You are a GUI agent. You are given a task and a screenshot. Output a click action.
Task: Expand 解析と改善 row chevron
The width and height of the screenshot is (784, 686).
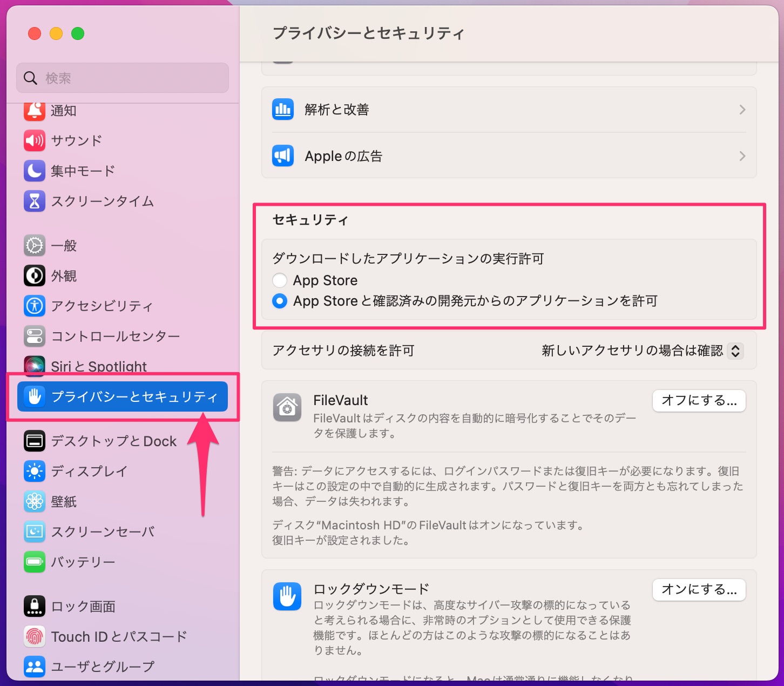[x=742, y=110]
